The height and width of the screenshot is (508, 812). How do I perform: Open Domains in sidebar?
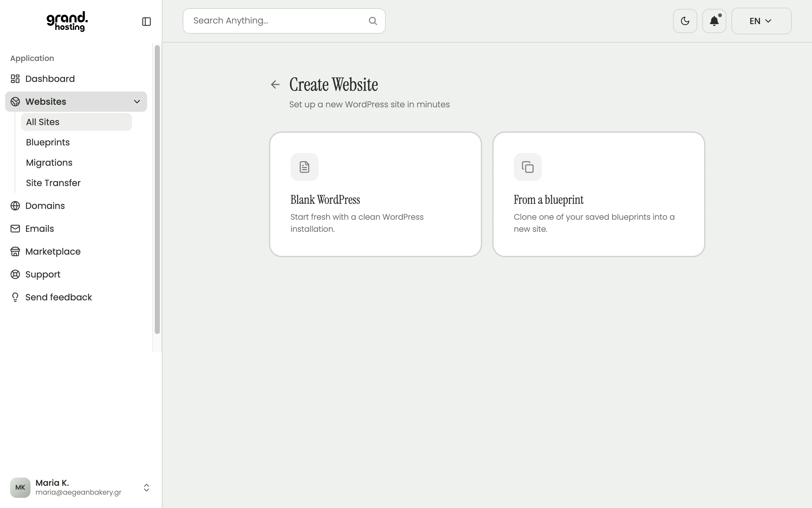click(x=76, y=206)
